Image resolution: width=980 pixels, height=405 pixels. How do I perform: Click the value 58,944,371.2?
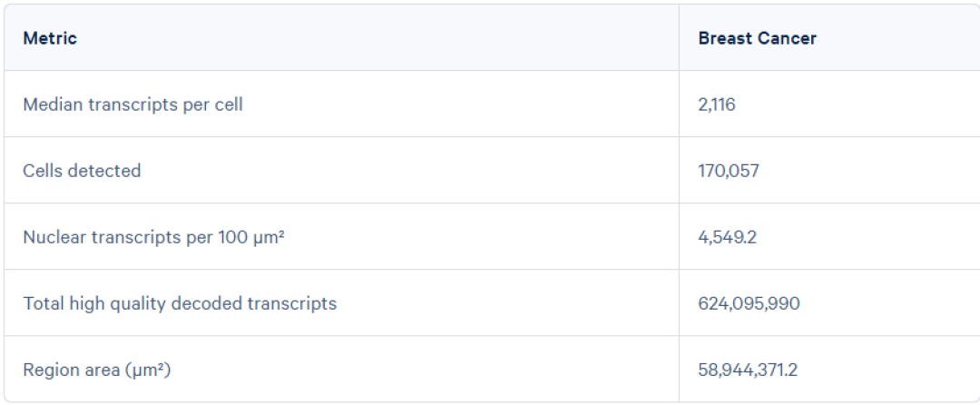pos(748,370)
